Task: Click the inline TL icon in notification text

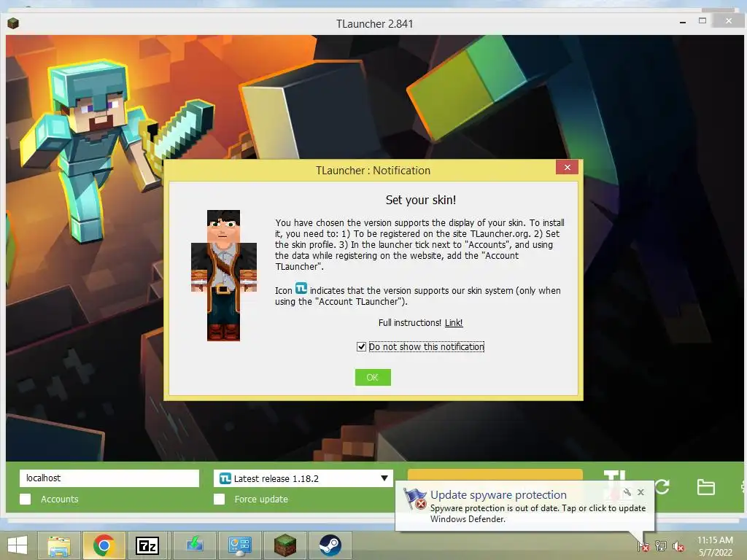Action: click(301, 288)
